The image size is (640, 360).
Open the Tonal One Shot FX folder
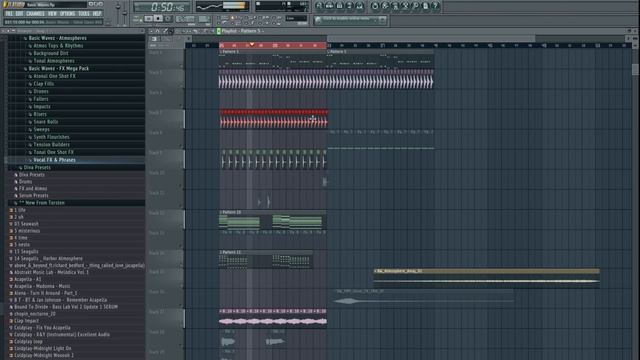53,152
